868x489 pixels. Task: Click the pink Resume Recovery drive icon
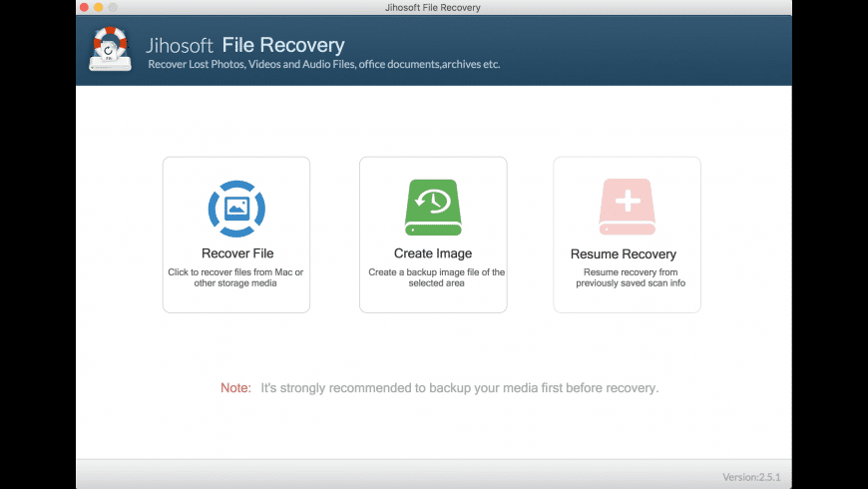(628, 207)
